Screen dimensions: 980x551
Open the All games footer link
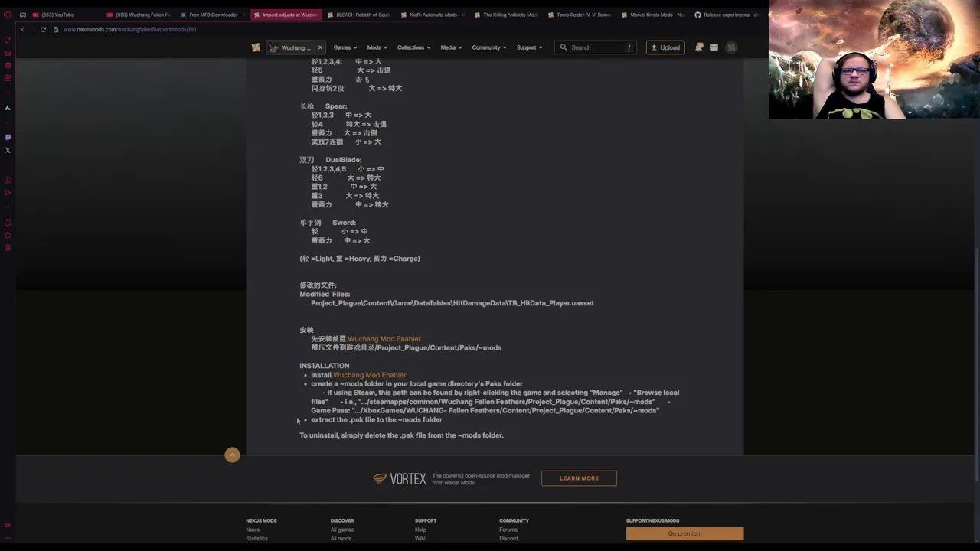[x=342, y=530]
